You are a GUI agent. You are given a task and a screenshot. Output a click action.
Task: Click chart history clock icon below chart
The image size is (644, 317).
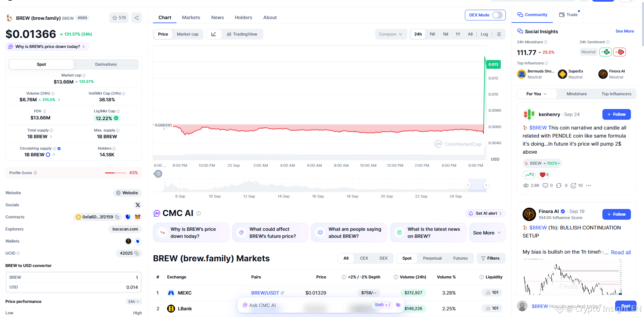click(158, 174)
